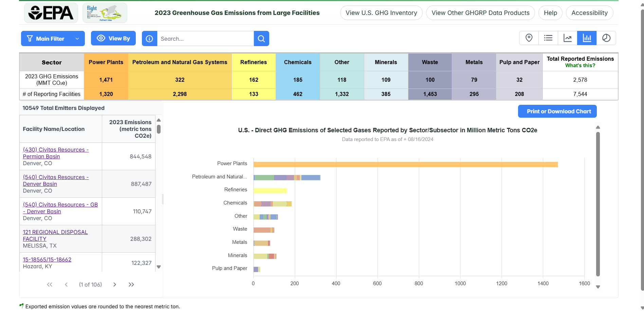644x311 pixels.
Task: Open the Help menu
Action: click(550, 13)
